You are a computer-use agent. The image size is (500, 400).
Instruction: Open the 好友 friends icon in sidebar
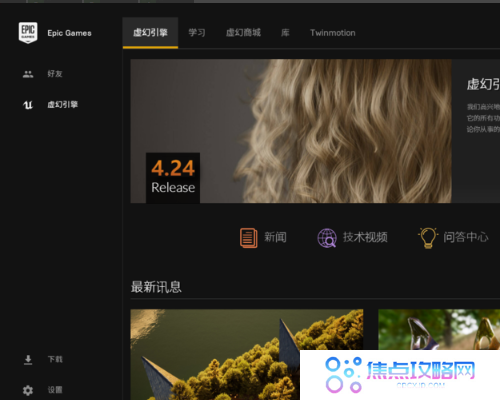click(28, 74)
